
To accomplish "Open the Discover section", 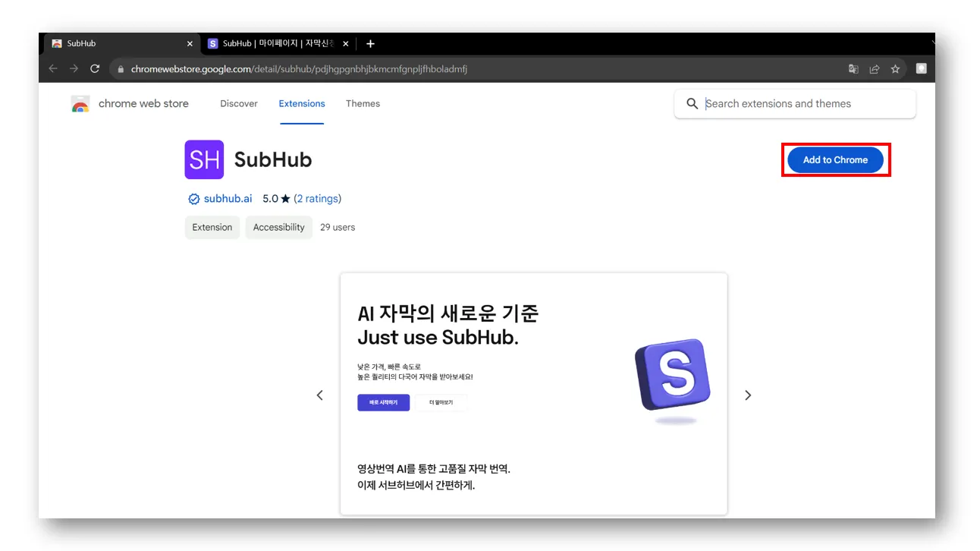I will (239, 104).
